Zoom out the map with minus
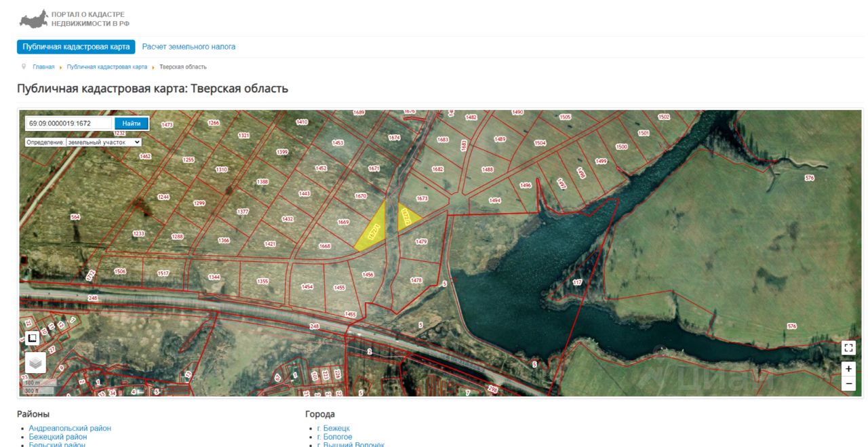Screen dimensions: 868x447 (848, 384)
